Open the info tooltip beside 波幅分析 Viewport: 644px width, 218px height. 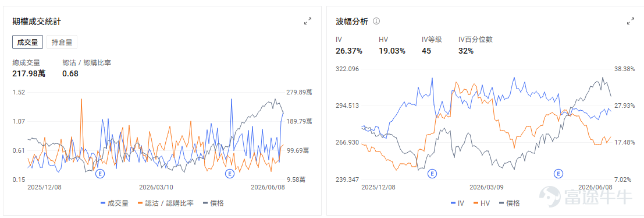click(376, 21)
